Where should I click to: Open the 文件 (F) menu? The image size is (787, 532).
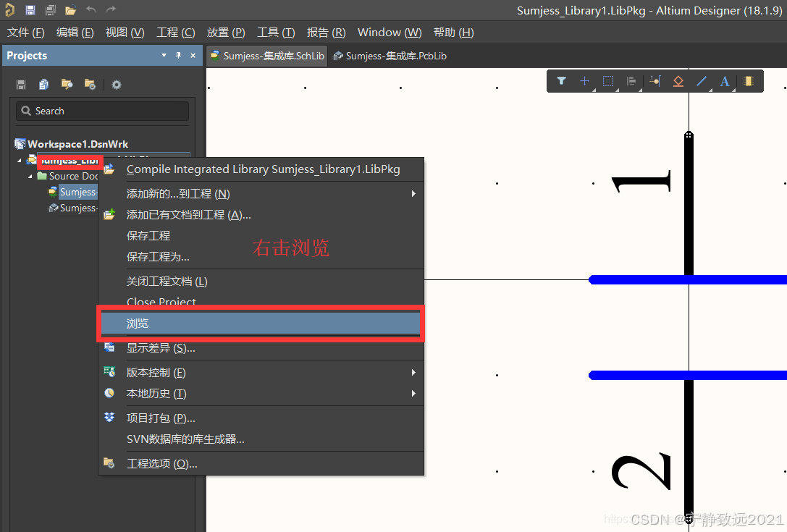click(x=25, y=32)
